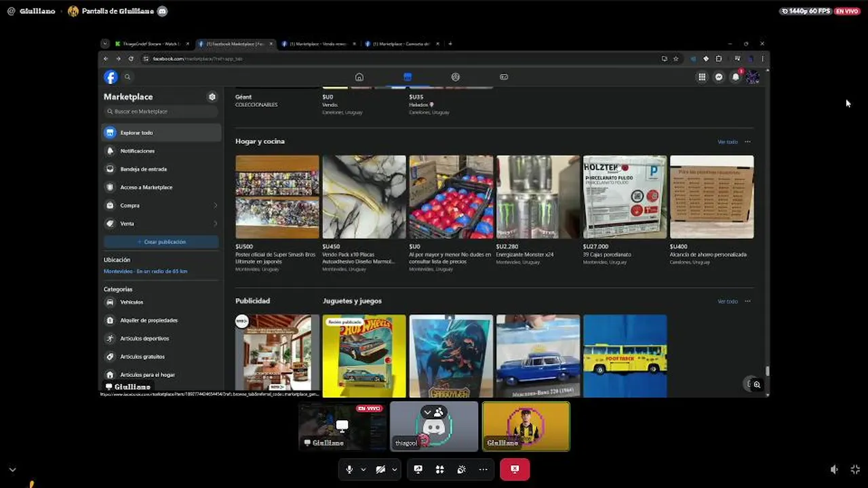Select the Marketplace tab icon
The height and width of the screenshot is (488, 868).
(407, 77)
